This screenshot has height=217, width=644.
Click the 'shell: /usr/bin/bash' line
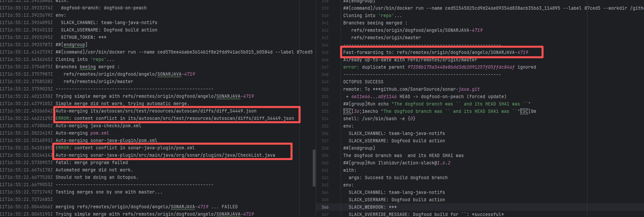coord(379,119)
